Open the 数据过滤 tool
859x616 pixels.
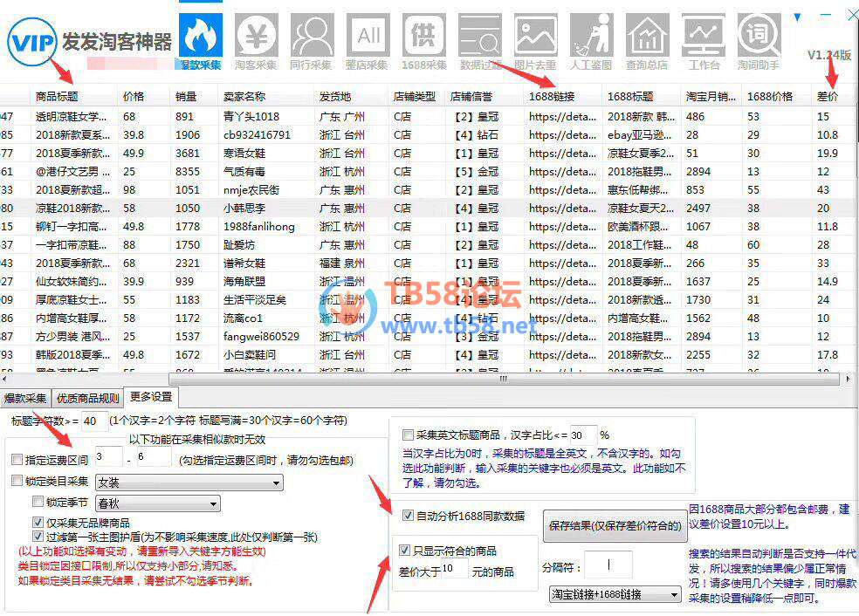[480, 42]
